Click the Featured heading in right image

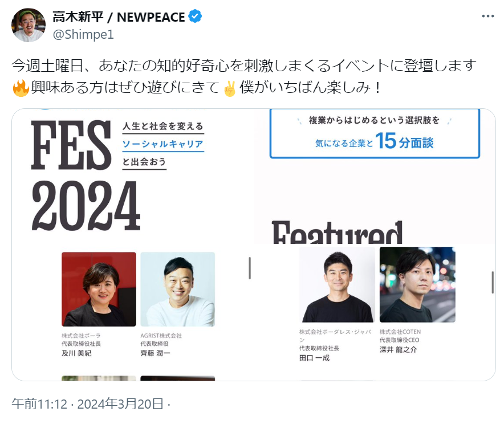pyautogui.click(x=337, y=232)
